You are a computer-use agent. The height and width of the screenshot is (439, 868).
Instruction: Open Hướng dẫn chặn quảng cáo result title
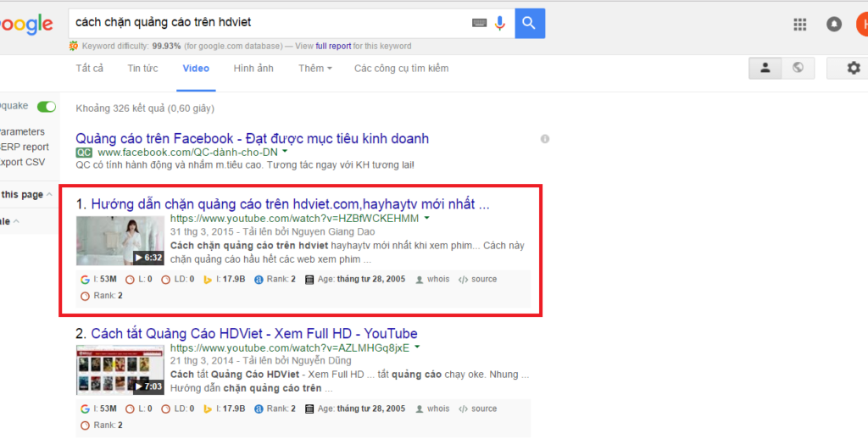290,203
